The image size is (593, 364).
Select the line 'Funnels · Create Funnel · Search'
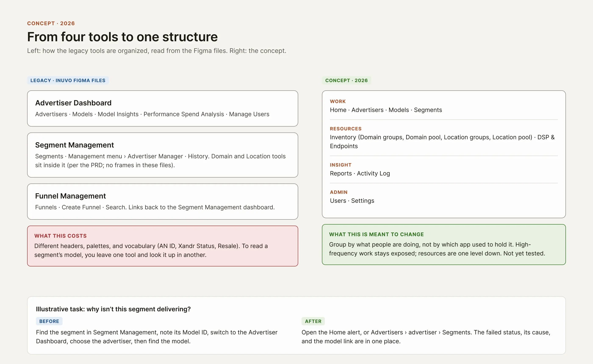click(155, 207)
